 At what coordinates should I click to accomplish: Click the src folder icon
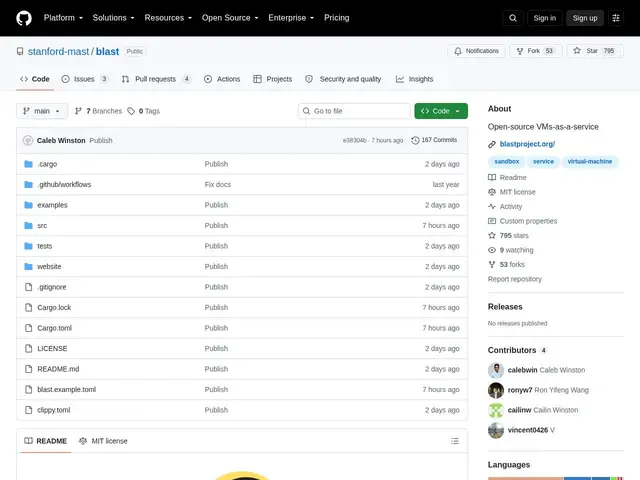coord(28,225)
